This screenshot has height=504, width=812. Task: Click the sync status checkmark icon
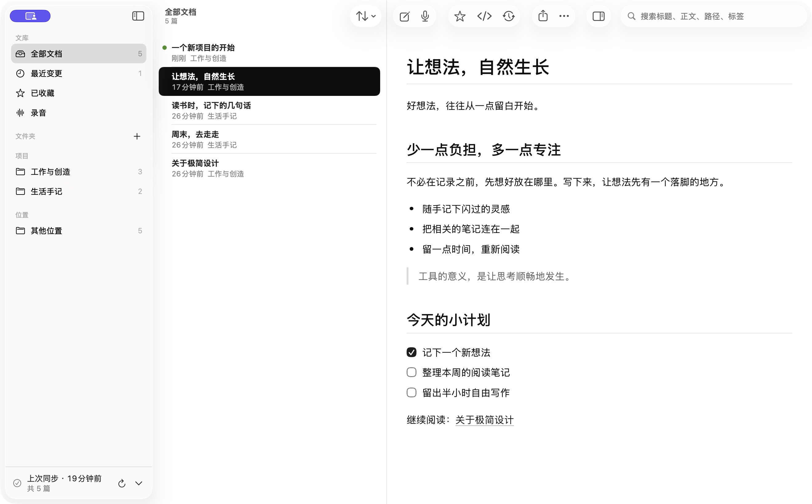tap(17, 483)
